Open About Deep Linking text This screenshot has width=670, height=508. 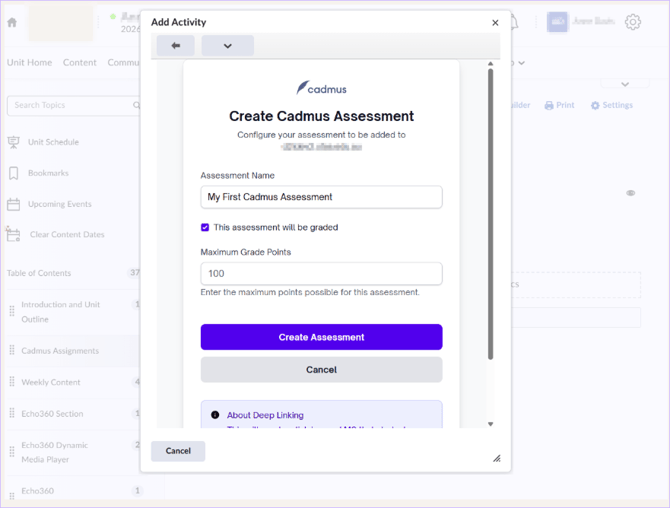coord(265,415)
